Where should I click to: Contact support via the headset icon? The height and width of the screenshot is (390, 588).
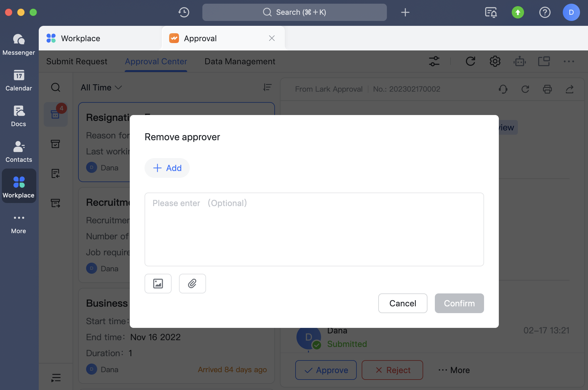coord(503,89)
